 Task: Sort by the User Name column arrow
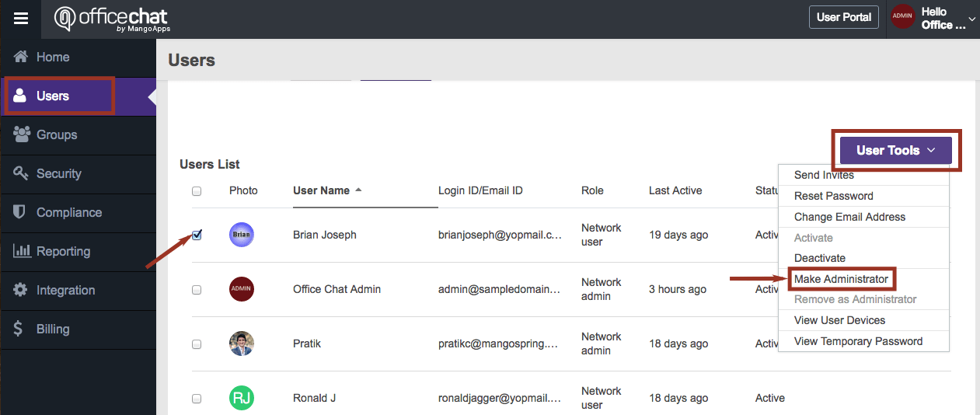[358, 190]
